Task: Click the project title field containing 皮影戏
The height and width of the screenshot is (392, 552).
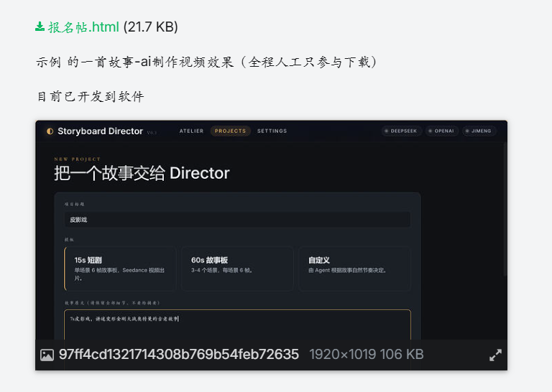Action: click(x=237, y=220)
